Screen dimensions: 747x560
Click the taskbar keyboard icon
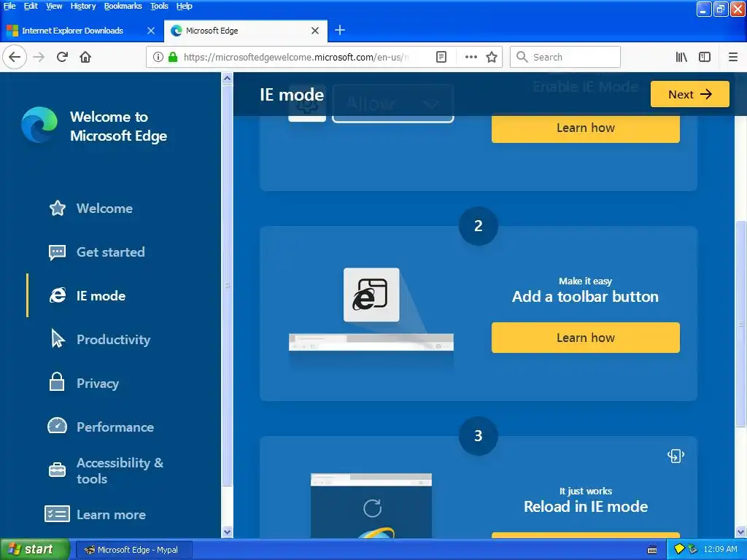click(652, 550)
